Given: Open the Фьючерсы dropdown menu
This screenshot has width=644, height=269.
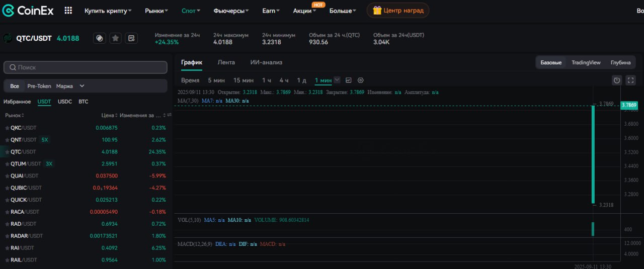Looking at the screenshot, I should (x=231, y=11).
